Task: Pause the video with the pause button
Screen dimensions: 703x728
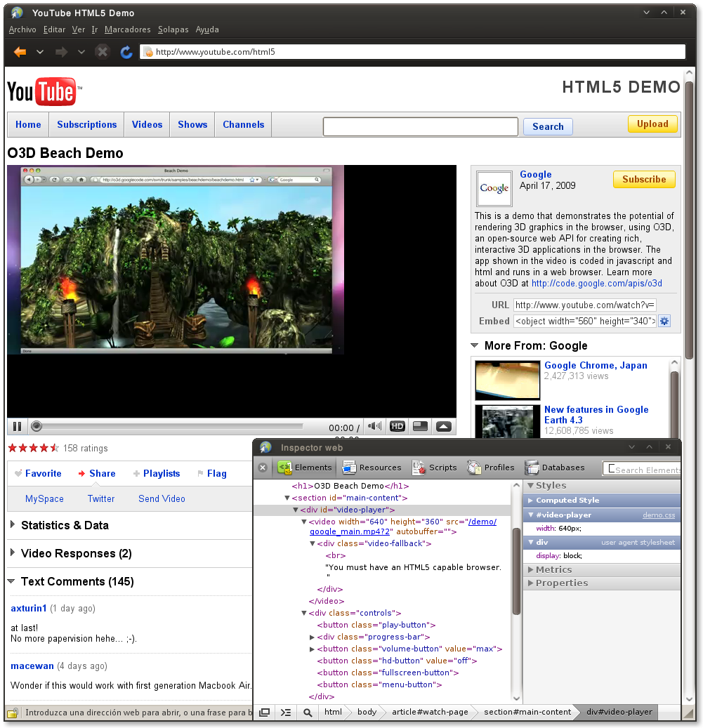Action: [x=17, y=426]
